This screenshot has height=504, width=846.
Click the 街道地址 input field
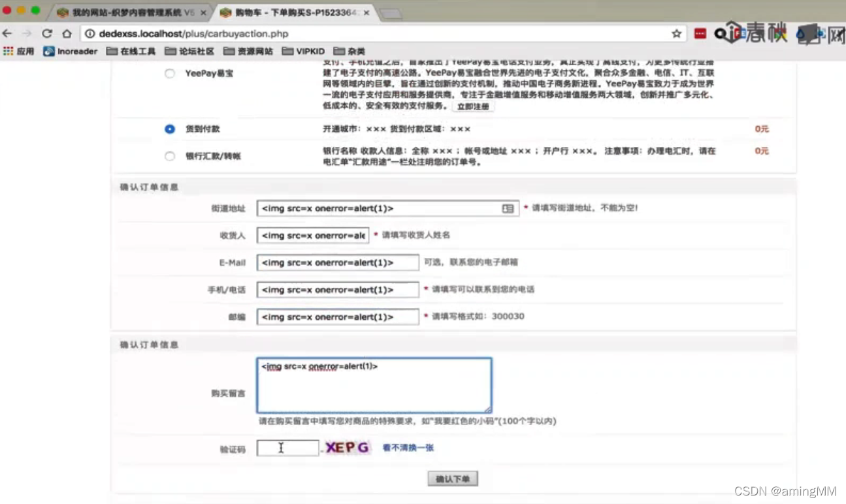(x=388, y=208)
